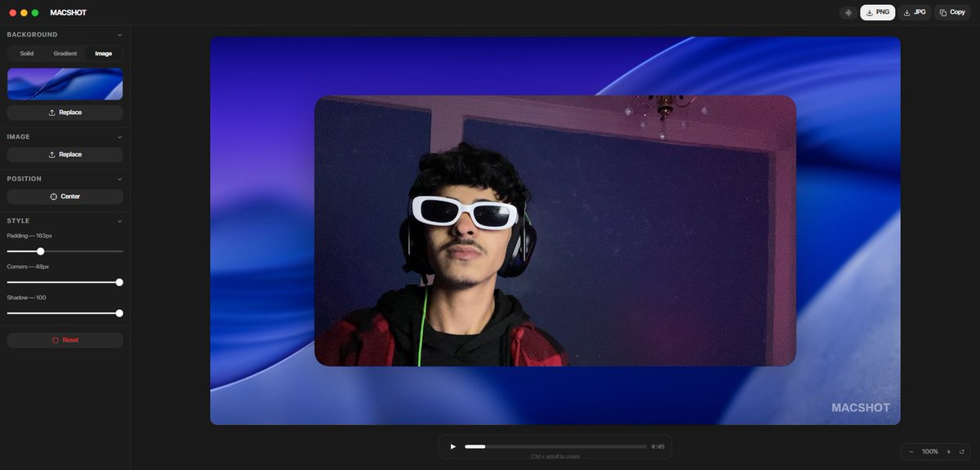The height and width of the screenshot is (470, 980).
Task: Replace the background image
Action: tap(65, 113)
